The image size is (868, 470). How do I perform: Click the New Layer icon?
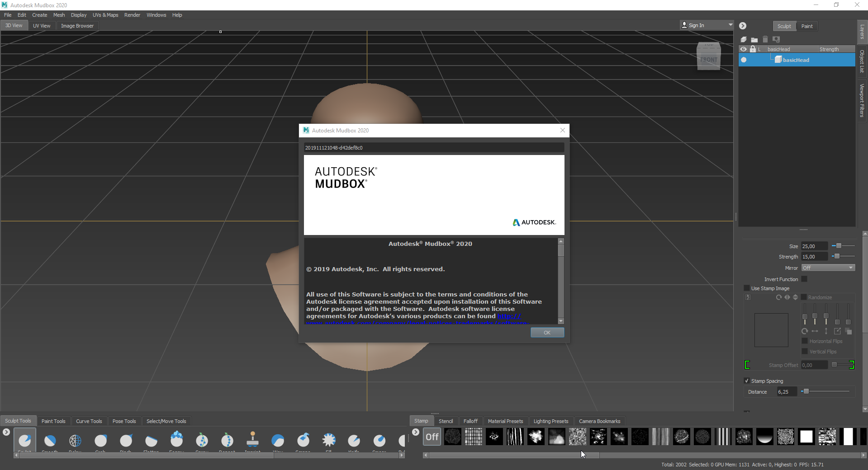point(744,40)
